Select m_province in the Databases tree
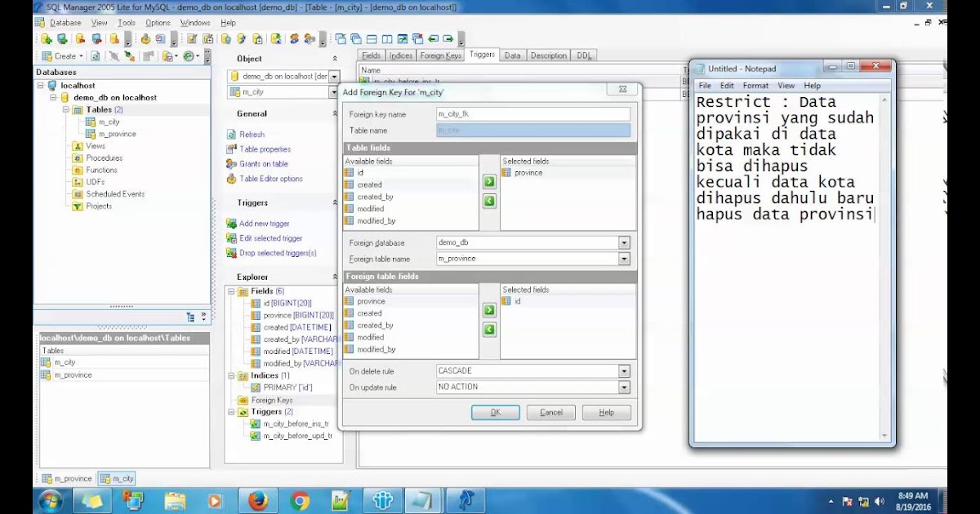Viewport: 980px width, 514px height. tap(117, 134)
